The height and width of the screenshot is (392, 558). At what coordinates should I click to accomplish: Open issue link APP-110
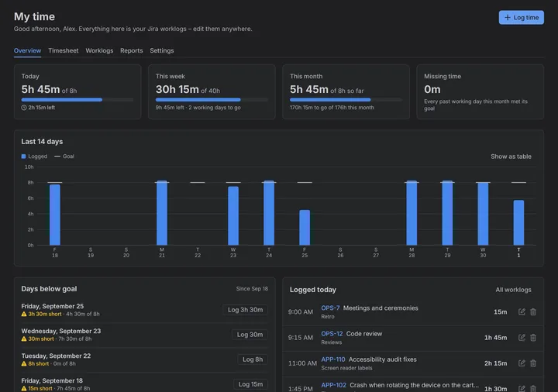(333, 359)
